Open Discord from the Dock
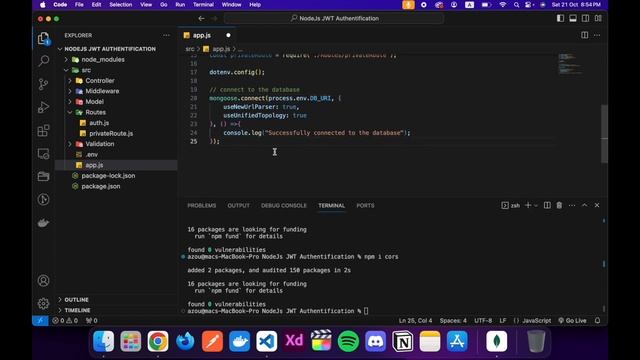This screenshot has height=360, width=640. (x=376, y=341)
